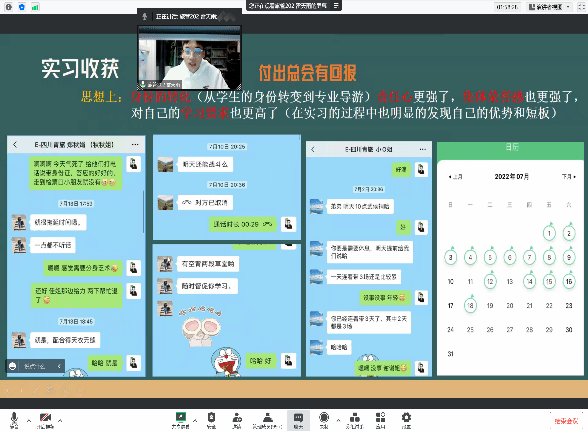Image resolution: width=588 pixels, height=432 pixels.
Task: Open the apps grid icon
Action: click(x=380, y=420)
